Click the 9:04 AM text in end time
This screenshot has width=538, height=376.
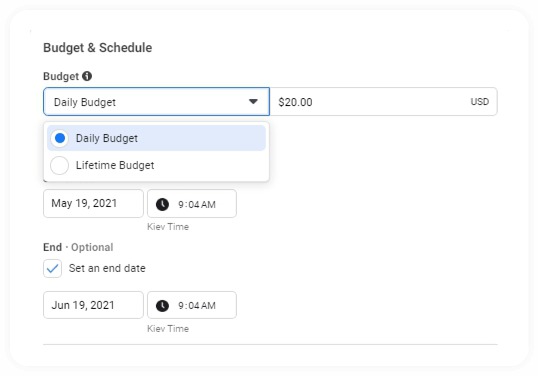click(x=197, y=305)
